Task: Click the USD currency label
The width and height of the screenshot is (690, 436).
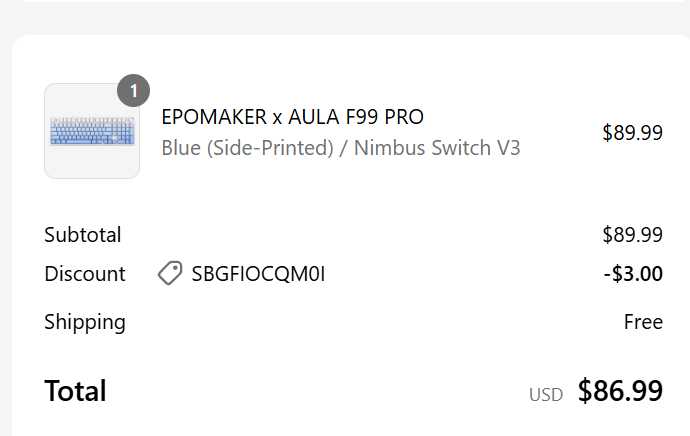Action: coord(546,395)
